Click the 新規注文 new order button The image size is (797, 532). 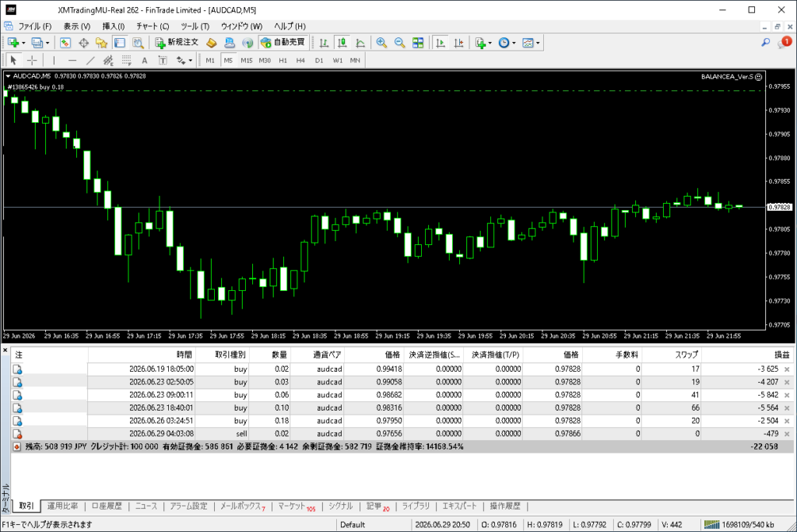[x=177, y=43]
